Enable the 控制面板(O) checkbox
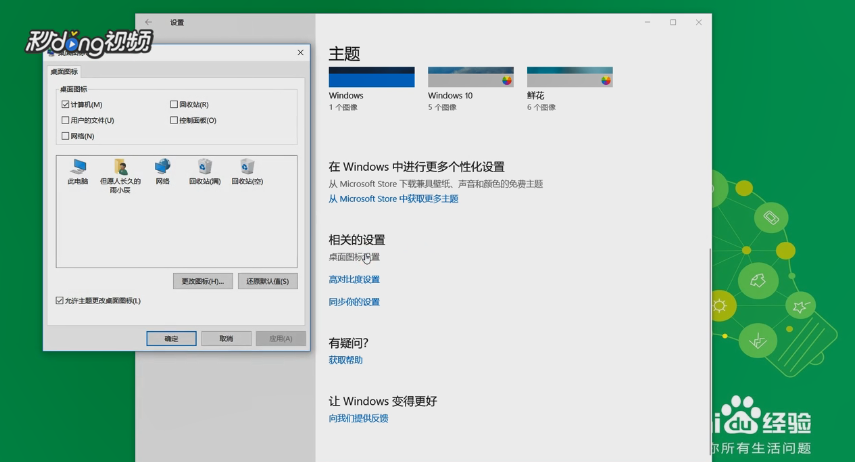The height and width of the screenshot is (462, 855). click(x=174, y=120)
